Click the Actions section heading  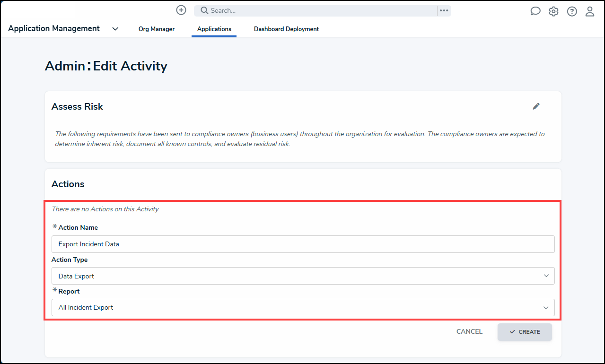[68, 184]
